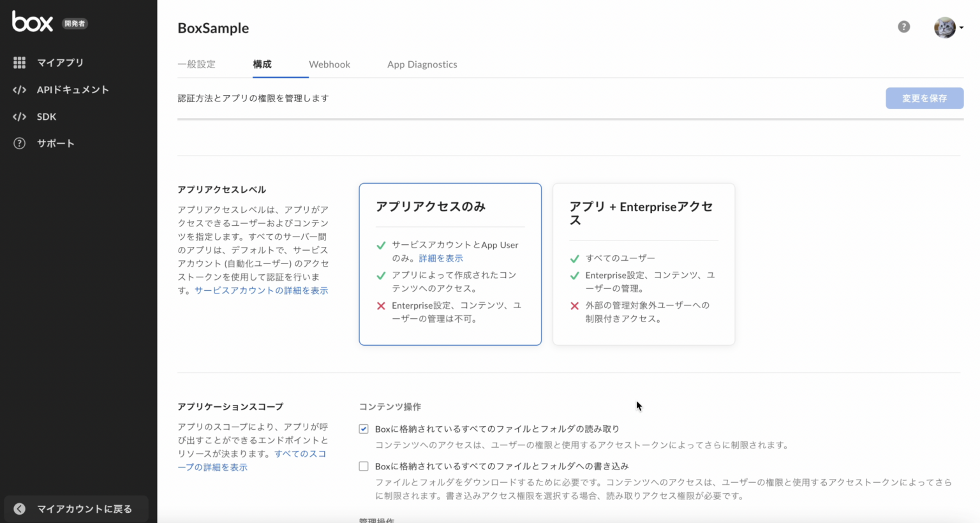The width and height of the screenshot is (980, 523).
Task: Click サービスアカウントの詳細を表示 link
Action: point(262,290)
